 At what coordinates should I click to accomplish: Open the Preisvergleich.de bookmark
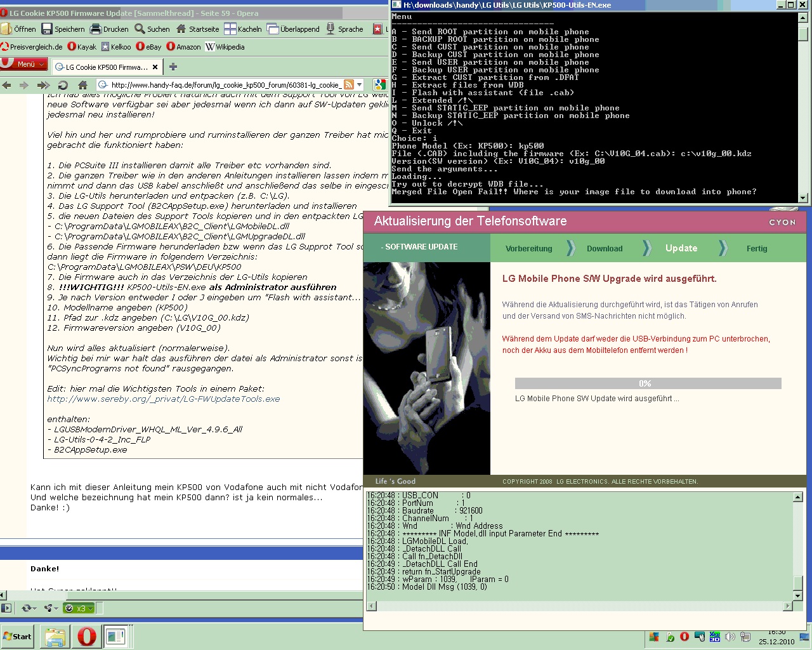click(32, 46)
